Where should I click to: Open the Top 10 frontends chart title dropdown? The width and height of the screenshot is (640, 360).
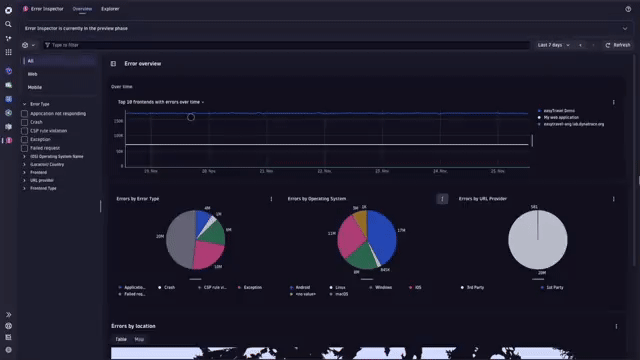click(161, 102)
